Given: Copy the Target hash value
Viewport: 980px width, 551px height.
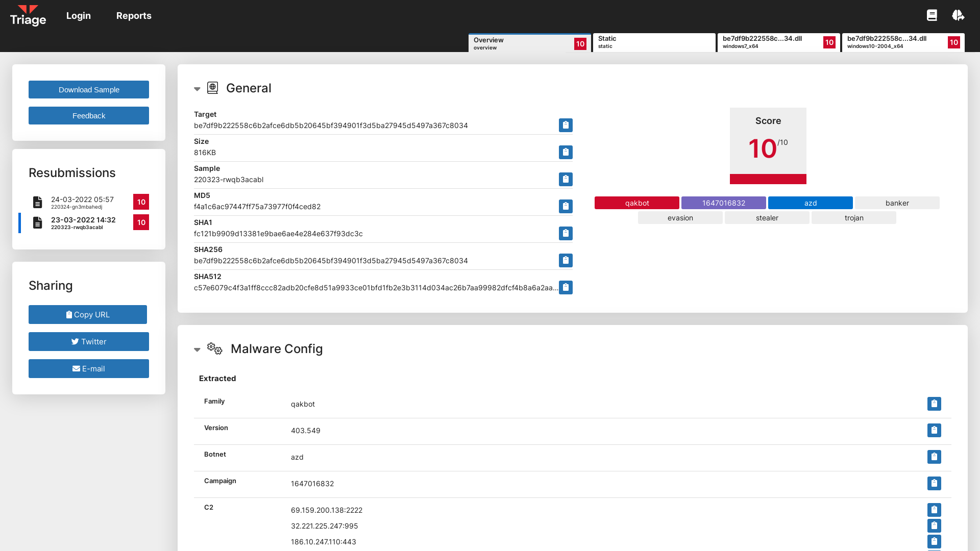Looking at the screenshot, I should [566, 126].
